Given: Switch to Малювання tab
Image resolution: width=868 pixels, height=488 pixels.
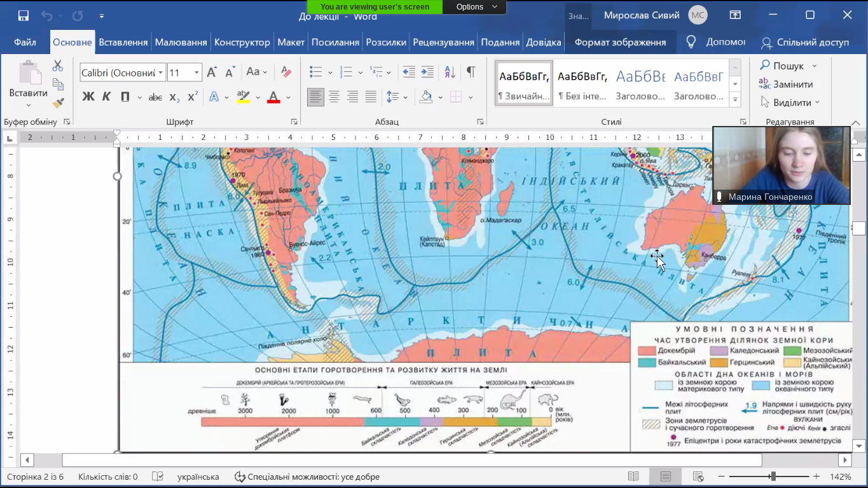Looking at the screenshot, I should (x=181, y=42).
